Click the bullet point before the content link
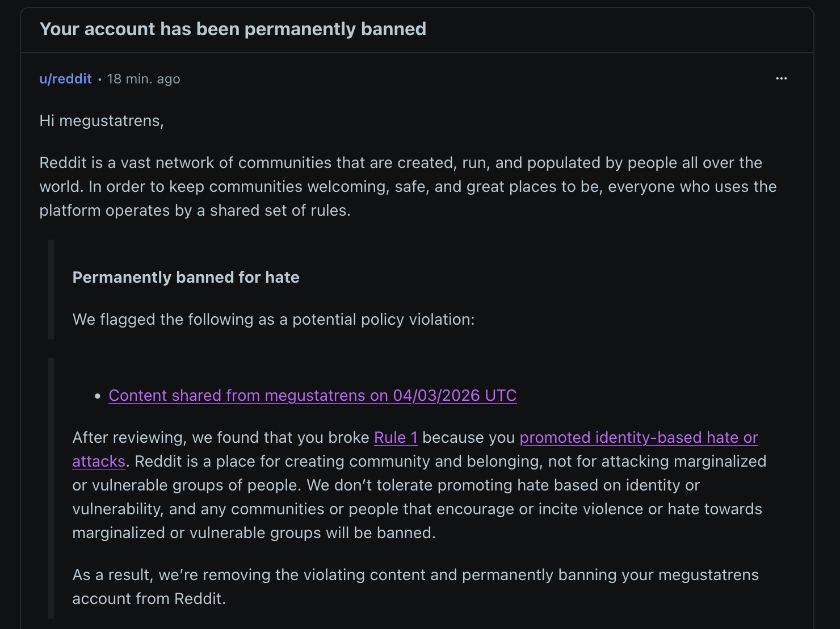Screen dimensions: 840x629 pos(98,396)
